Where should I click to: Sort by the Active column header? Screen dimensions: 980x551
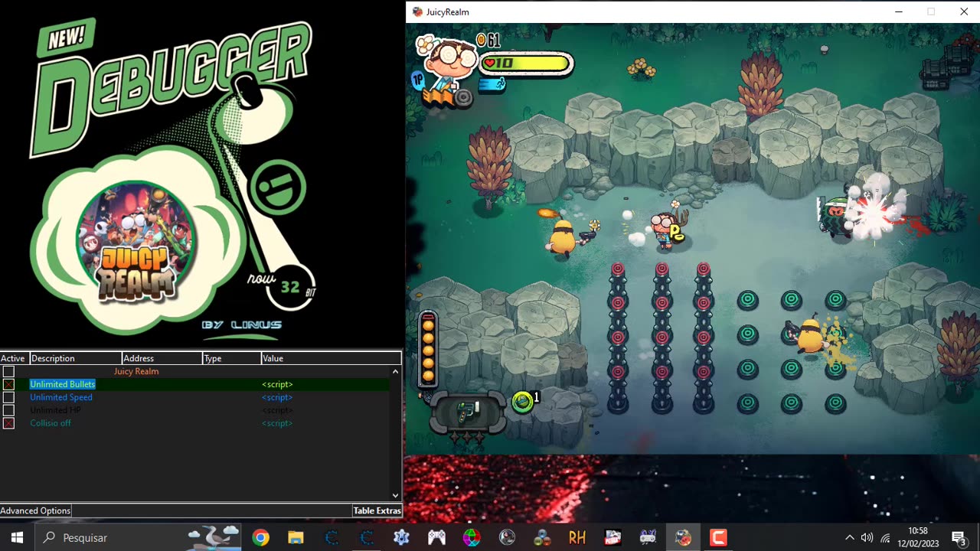tap(14, 358)
